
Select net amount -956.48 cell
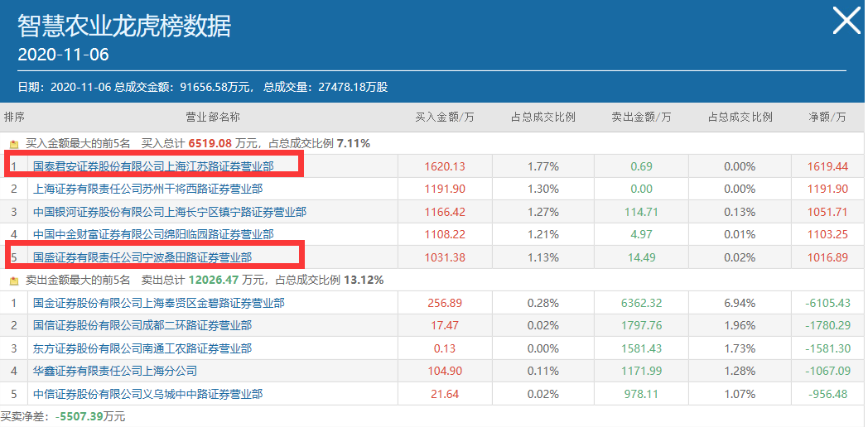coord(827,395)
